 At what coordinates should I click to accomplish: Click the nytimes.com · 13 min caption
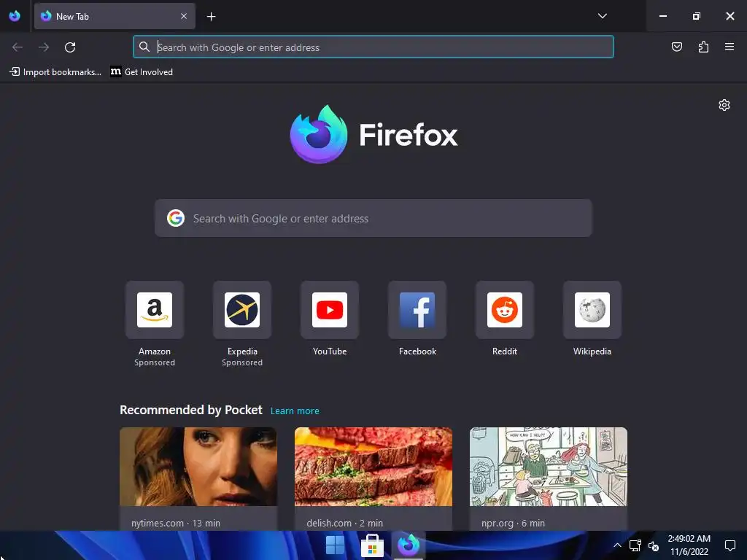[x=176, y=523]
